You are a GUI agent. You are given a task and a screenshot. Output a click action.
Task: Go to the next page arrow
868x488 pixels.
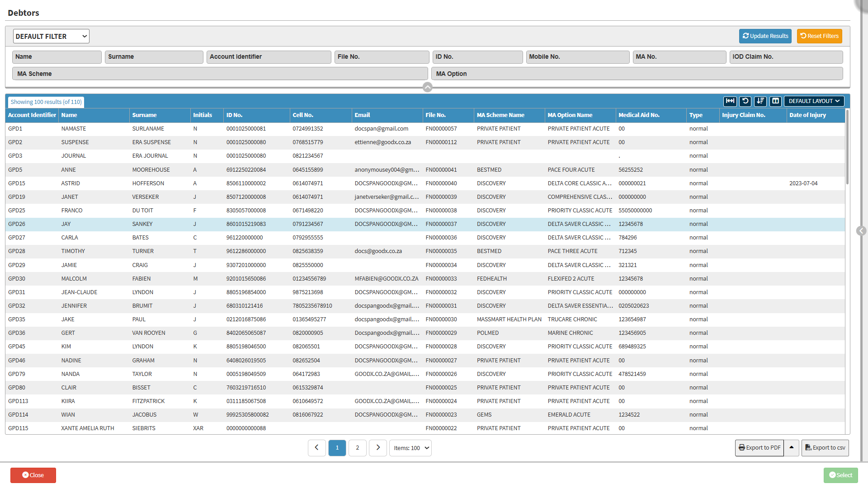coord(377,448)
